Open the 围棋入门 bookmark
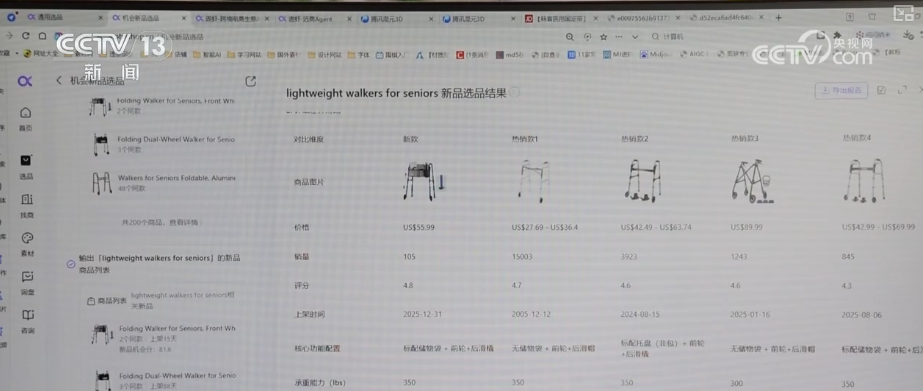This screenshot has width=923, height=391. (x=393, y=55)
